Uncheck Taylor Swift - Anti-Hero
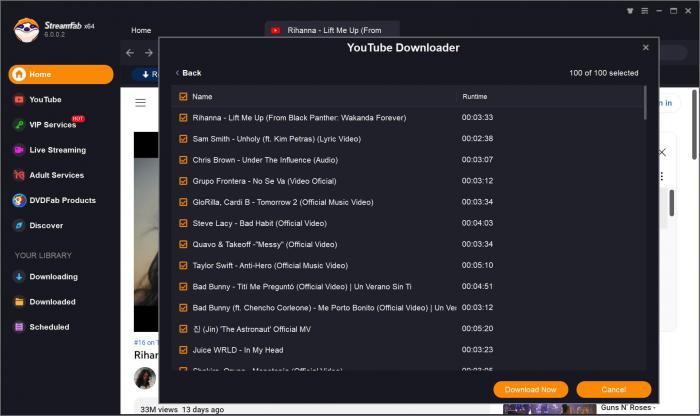The width and height of the screenshot is (700, 416). pos(183,266)
